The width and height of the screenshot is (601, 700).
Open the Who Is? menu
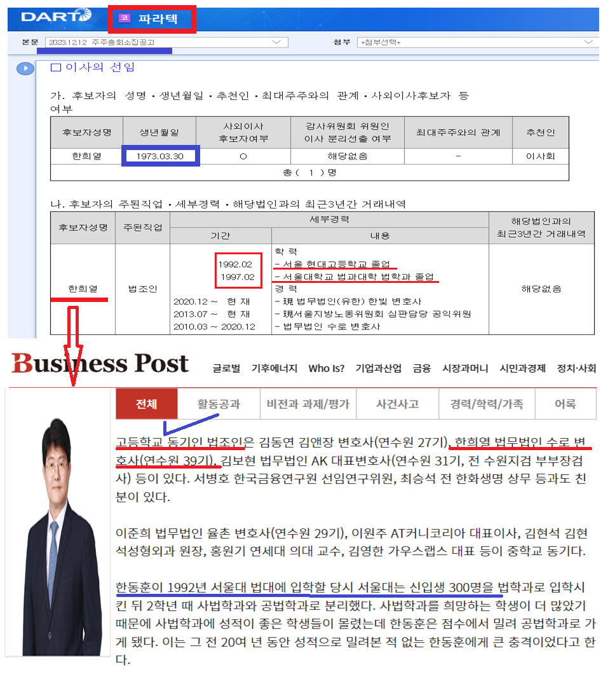[x=327, y=368]
